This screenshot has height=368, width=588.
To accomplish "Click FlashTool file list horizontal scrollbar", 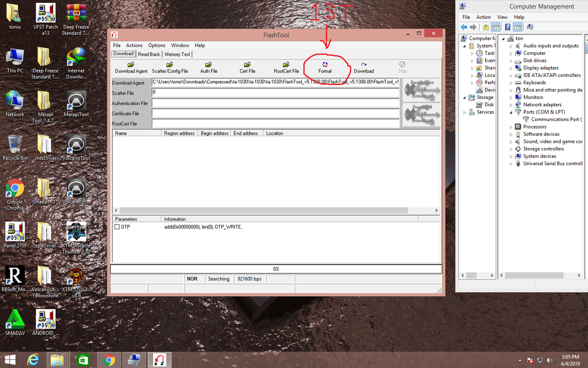I will pyautogui.click(x=263, y=210).
